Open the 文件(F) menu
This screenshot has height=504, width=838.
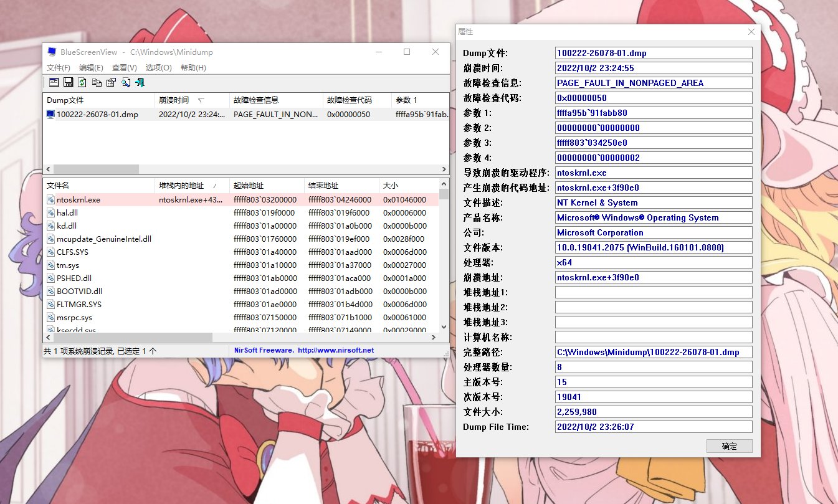tap(59, 67)
